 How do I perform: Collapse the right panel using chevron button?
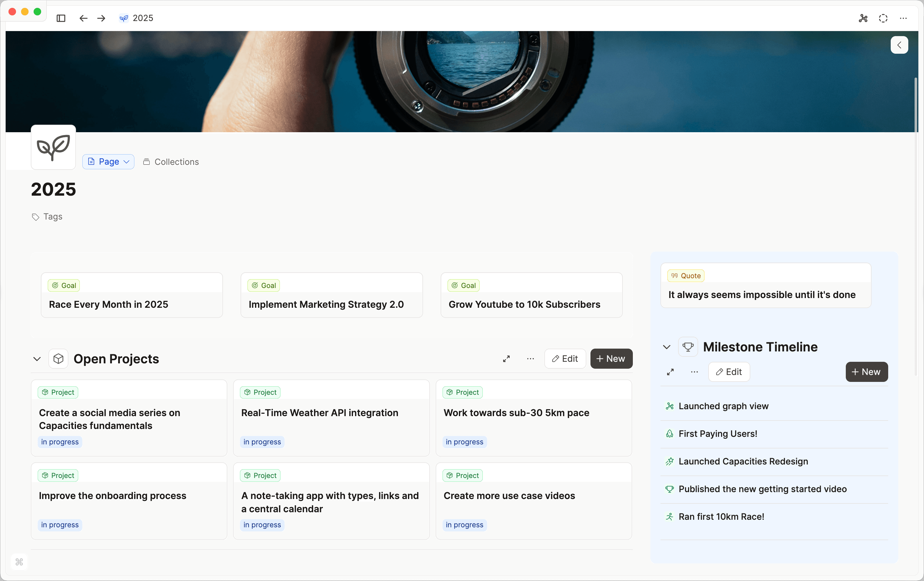[899, 45]
